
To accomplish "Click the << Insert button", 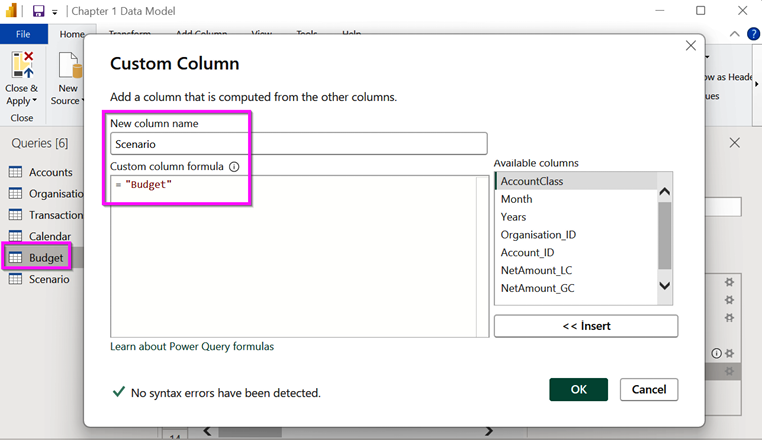I will [585, 326].
